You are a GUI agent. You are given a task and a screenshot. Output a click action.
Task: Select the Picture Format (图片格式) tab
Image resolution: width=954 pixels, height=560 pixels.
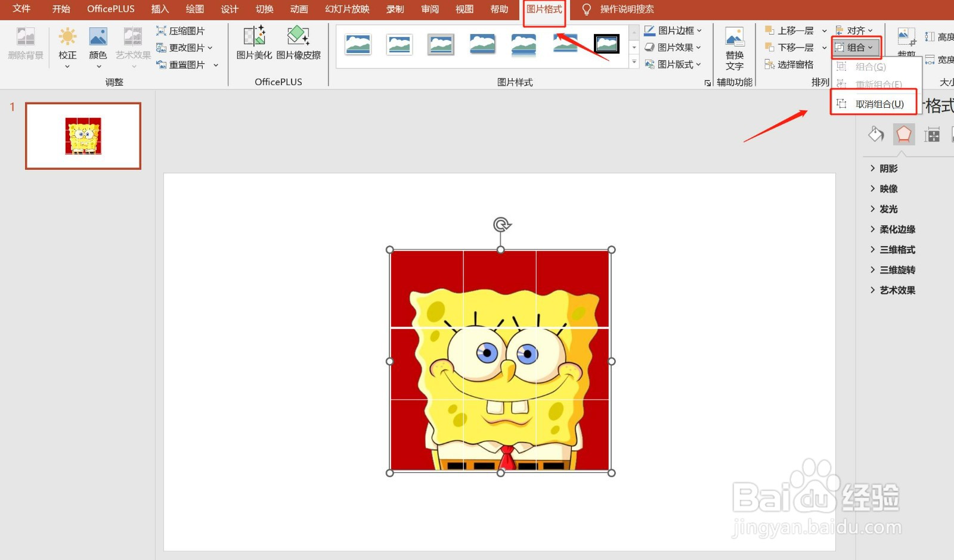click(544, 9)
